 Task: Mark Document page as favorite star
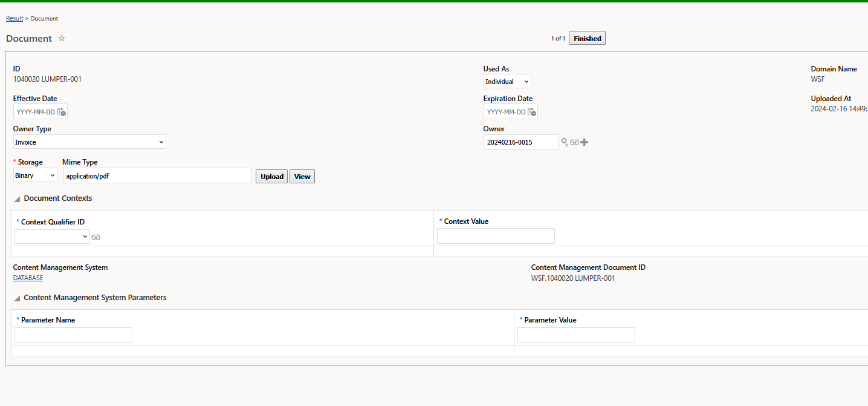click(62, 38)
